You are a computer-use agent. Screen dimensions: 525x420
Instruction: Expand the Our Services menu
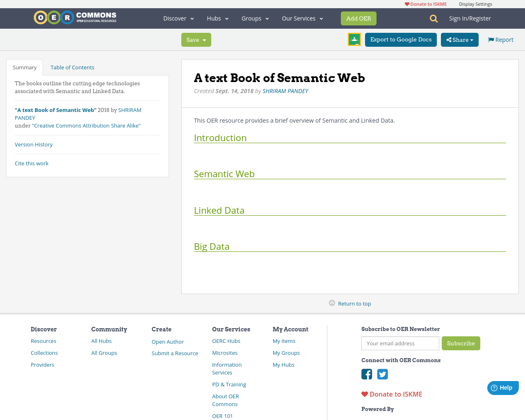(x=302, y=18)
